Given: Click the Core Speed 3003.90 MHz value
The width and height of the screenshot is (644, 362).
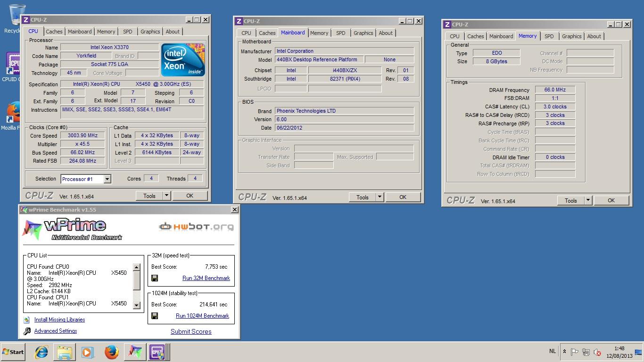Looking at the screenshot, I should coord(83,136).
